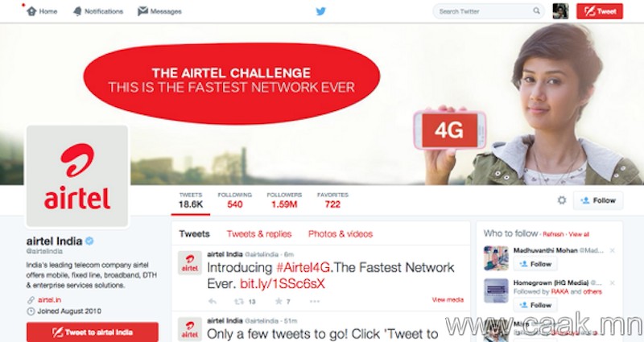Image resolution: width=644 pixels, height=342 pixels.
Task: Open more options dots on the Airtel4G tweet
Action: [x=314, y=301]
